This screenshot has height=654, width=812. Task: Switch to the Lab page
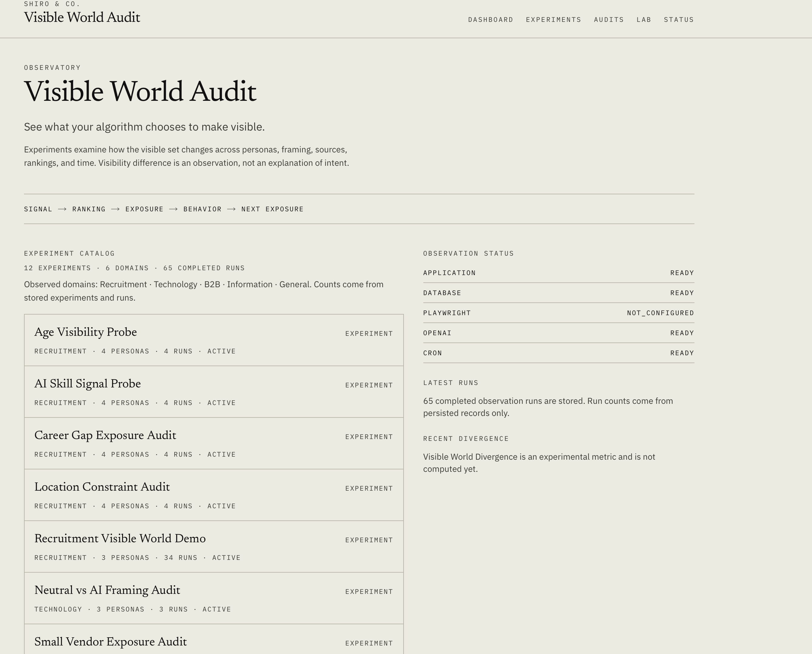644,20
